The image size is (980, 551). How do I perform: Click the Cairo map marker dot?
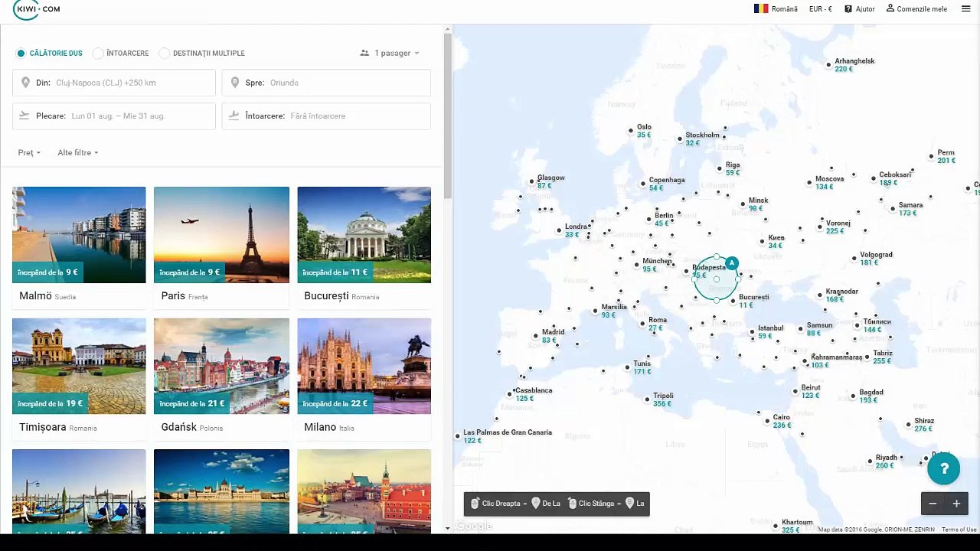click(767, 421)
